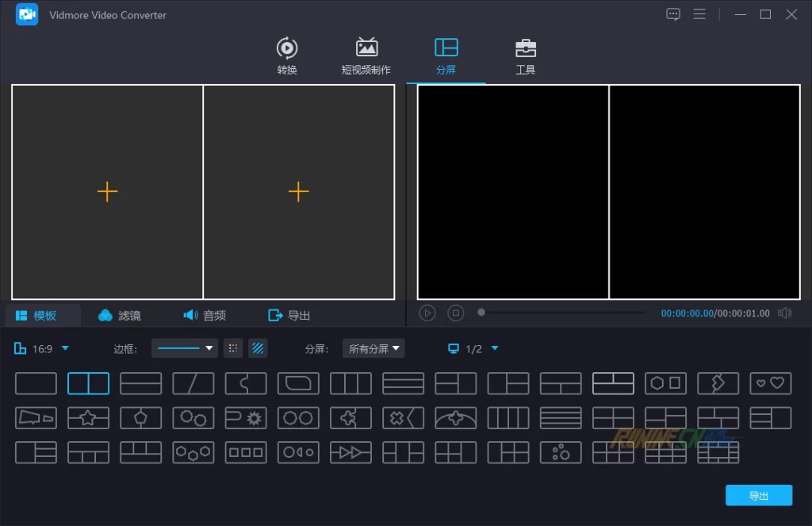The height and width of the screenshot is (526, 812).
Task: Open the 所有分屏 filter dropdown
Action: coord(373,348)
